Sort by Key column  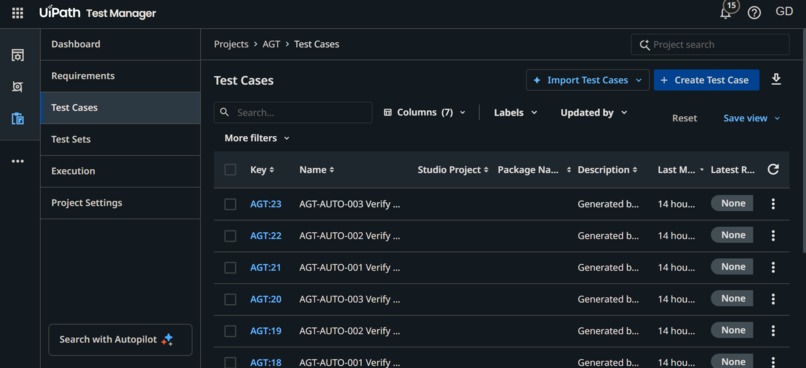pos(262,170)
